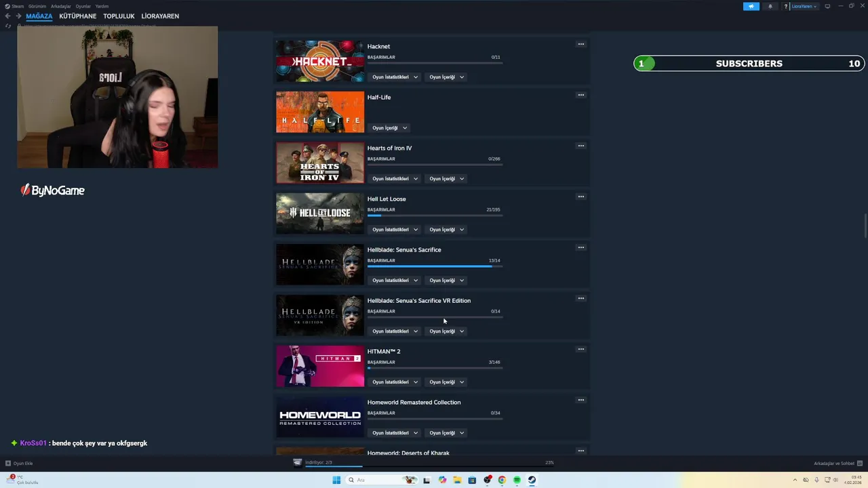Open Homeworld Remastered Oyun İstatistikleri dropdown
This screenshot has width=868, height=488.
(x=395, y=433)
